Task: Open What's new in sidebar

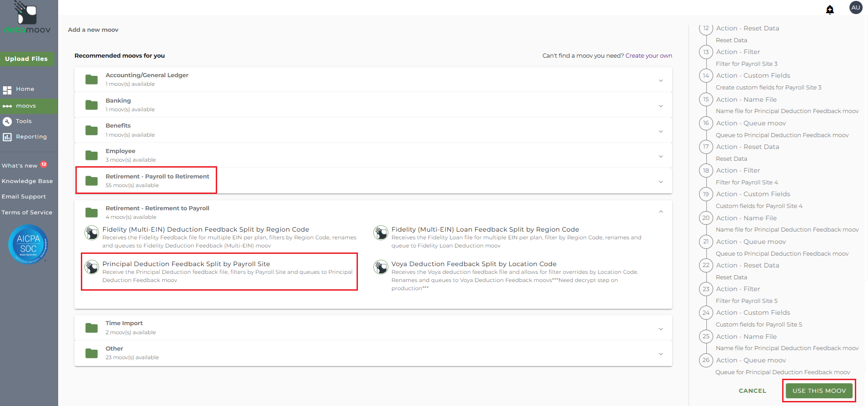Action: (20, 166)
